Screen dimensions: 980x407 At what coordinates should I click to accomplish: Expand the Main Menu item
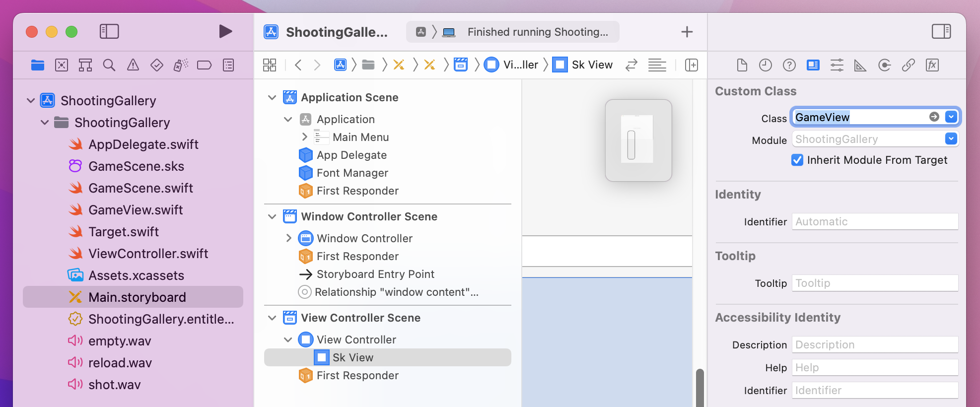[x=305, y=137]
